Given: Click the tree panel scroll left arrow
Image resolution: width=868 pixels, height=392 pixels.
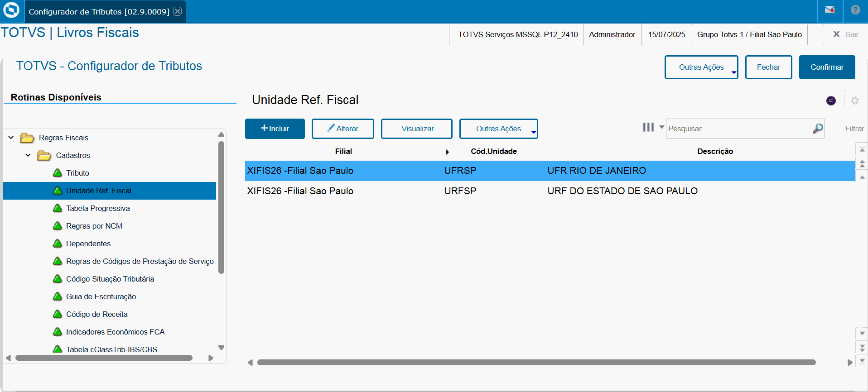Looking at the screenshot, I should (x=8, y=358).
